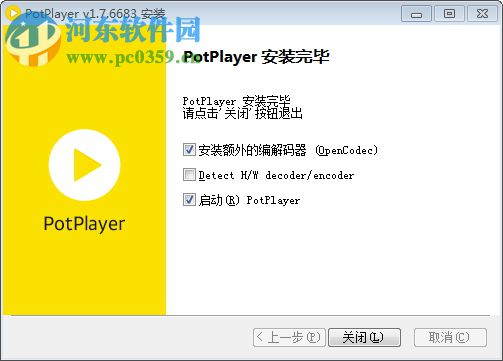
Task: Close the installer via title bar X
Action: click(482, 14)
